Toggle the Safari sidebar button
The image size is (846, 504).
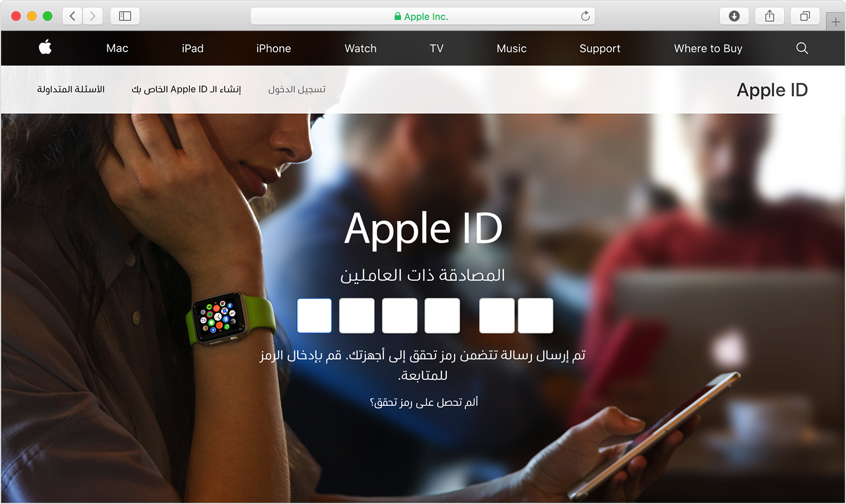[x=125, y=16]
